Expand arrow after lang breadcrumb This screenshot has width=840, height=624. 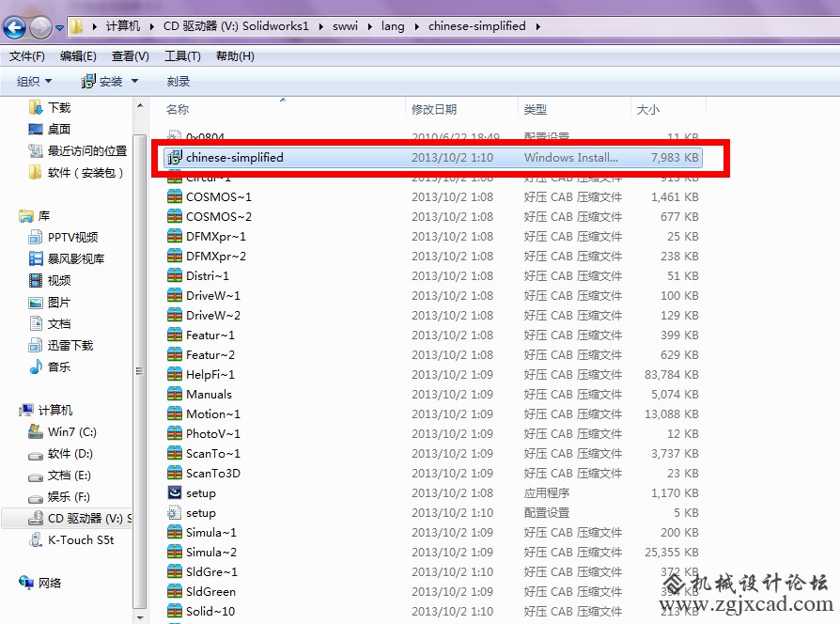[x=416, y=26]
